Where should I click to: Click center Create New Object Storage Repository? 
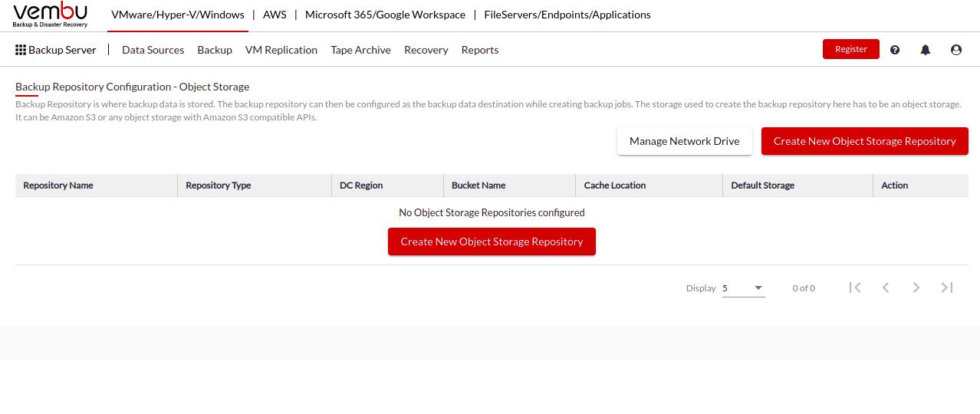492,242
